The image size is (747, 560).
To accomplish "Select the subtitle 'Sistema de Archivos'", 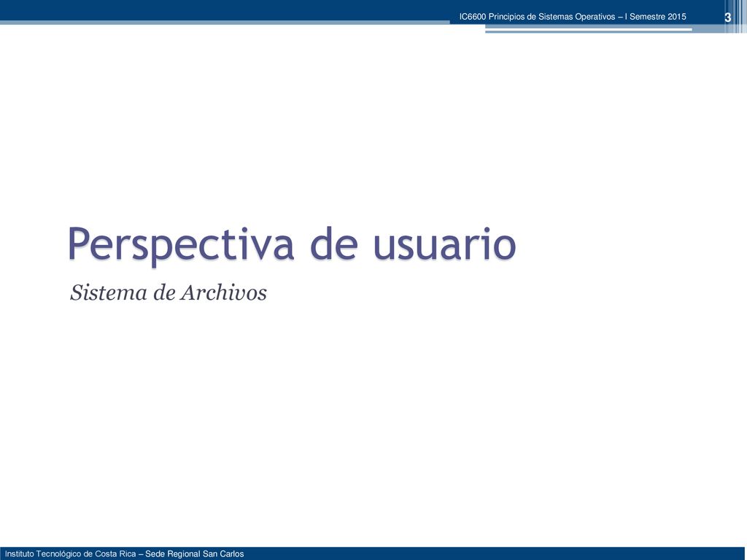I will pos(169,292).
